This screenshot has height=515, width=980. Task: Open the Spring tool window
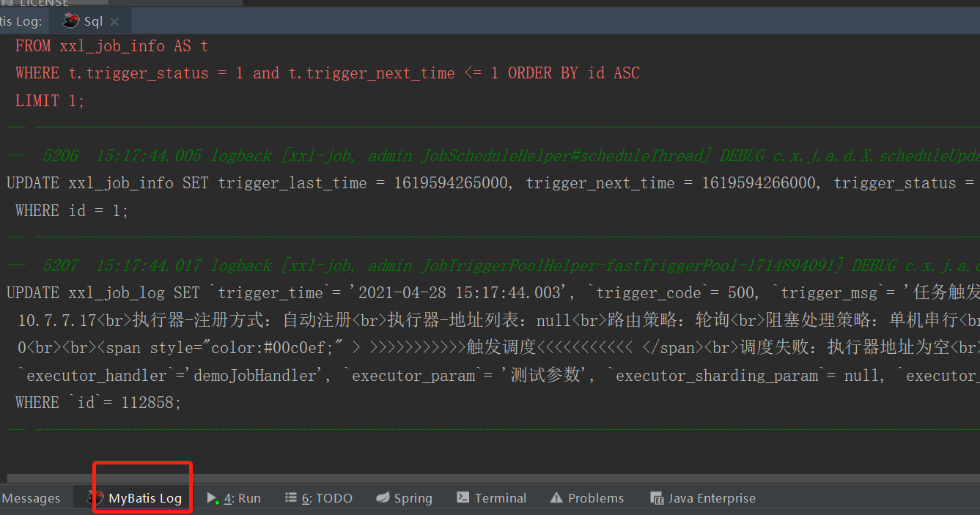[404, 498]
